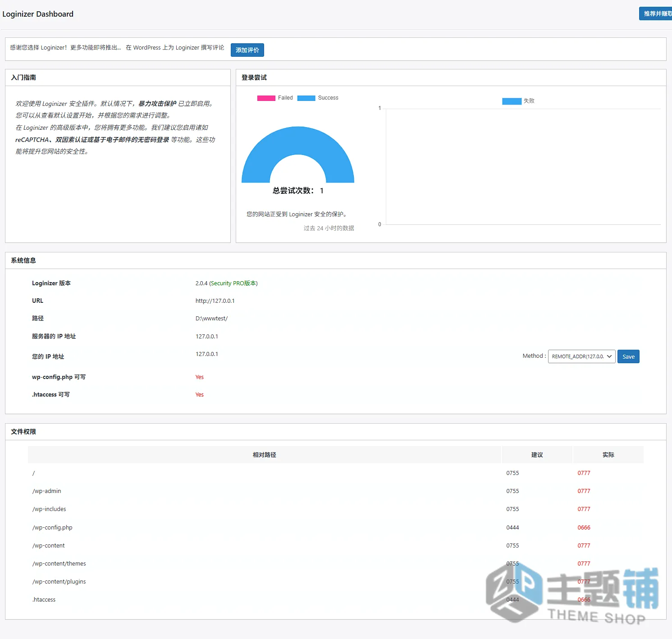Toggle the blue Success legend swatch
This screenshot has width=672, height=639.
[x=306, y=98]
